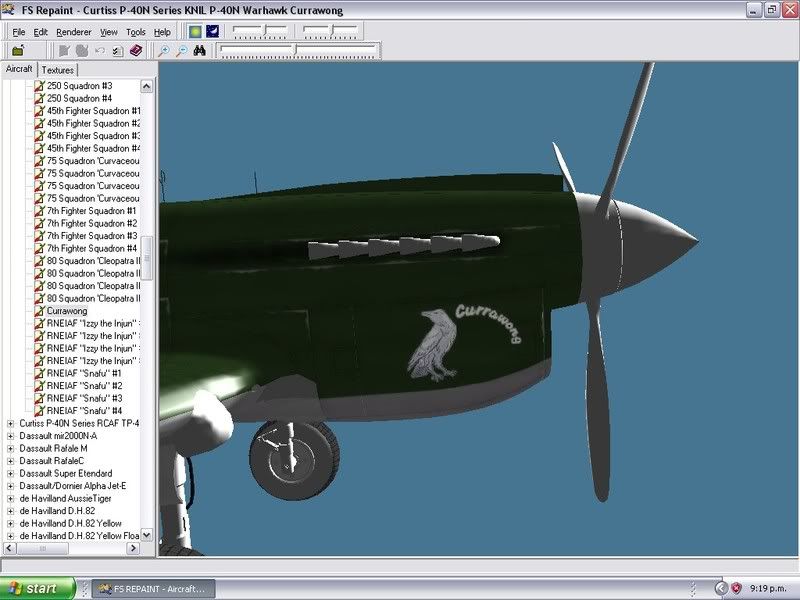Screen dimensions: 800x600
Task: Select the Currawong texture in tree
Action: pos(67,311)
